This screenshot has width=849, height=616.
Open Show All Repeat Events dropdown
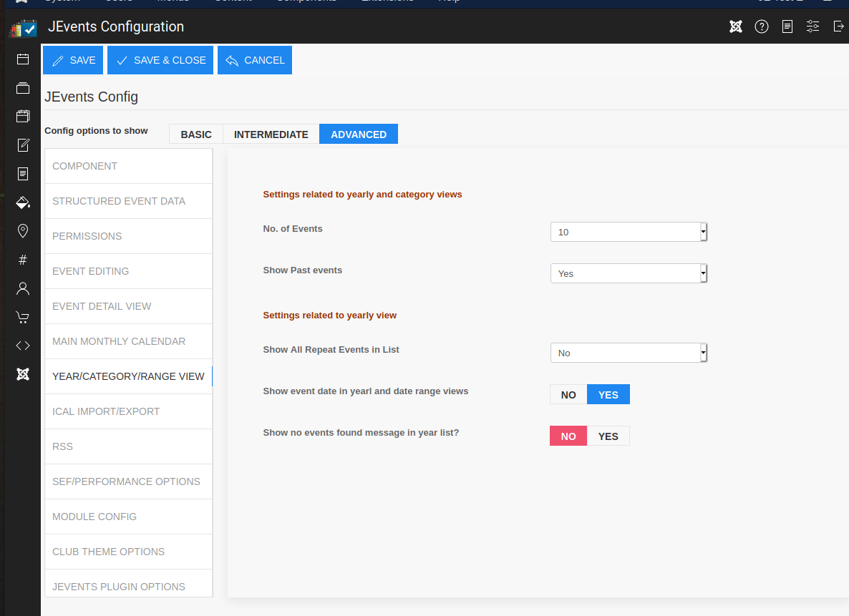tap(629, 353)
